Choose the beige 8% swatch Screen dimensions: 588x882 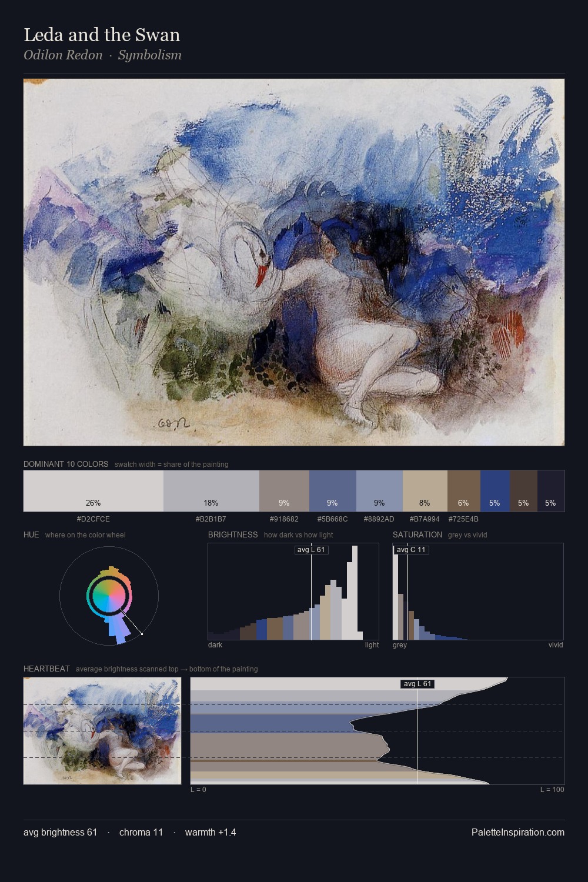click(x=425, y=491)
